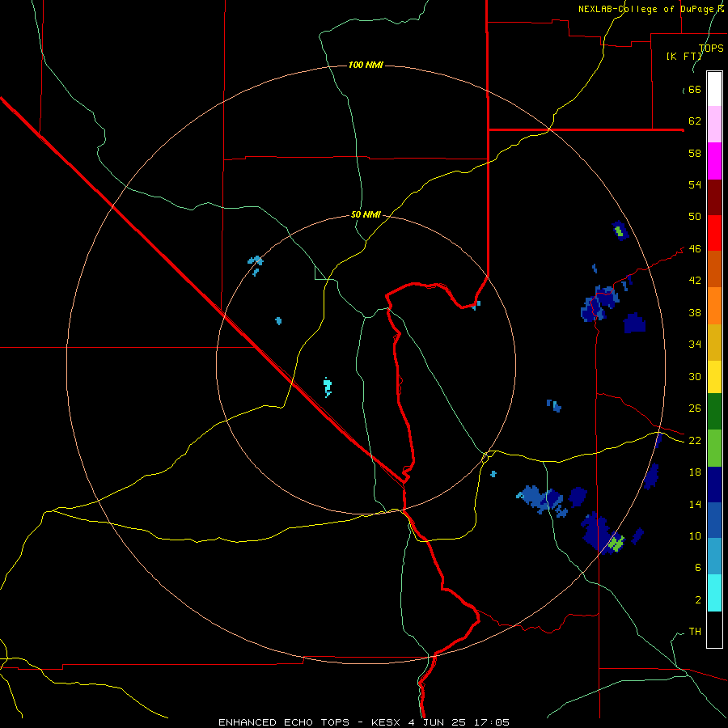Click the 42 value on the legend
This screenshot has width=728, height=728.
695,281
